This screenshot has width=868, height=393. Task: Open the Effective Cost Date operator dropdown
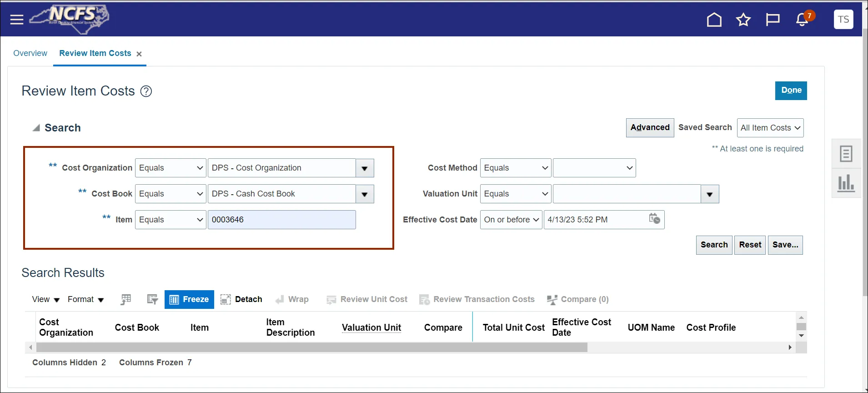point(511,220)
